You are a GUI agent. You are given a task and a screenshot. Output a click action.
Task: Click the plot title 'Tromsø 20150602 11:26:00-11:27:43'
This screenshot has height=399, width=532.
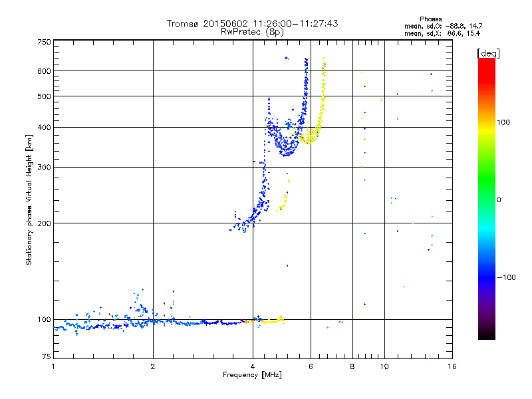coord(252,23)
